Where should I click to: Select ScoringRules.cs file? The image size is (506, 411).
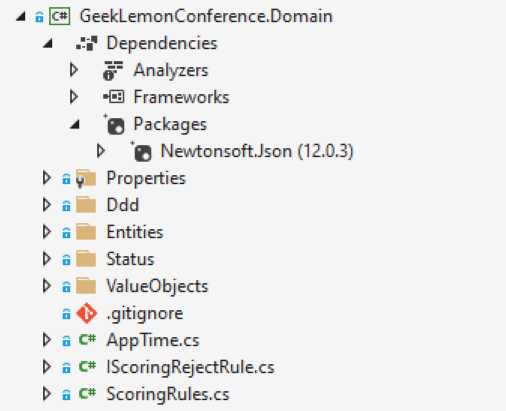tap(168, 394)
